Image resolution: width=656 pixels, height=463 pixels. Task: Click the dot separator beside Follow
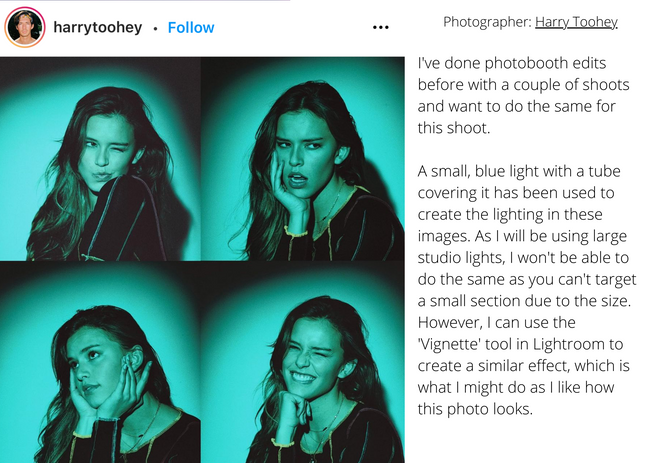coord(155,28)
